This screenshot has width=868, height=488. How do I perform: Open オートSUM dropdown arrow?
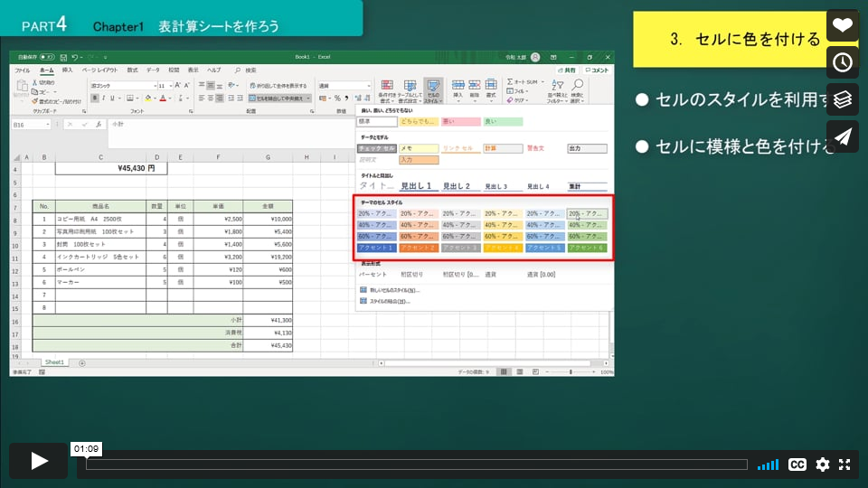coord(542,82)
